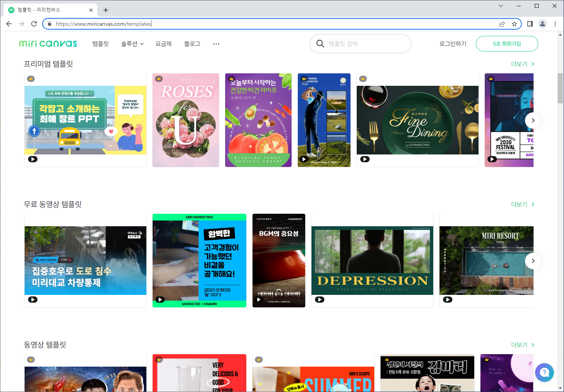Click the crown icon on the ROSES template
This screenshot has width=564, height=392.
click(159, 79)
